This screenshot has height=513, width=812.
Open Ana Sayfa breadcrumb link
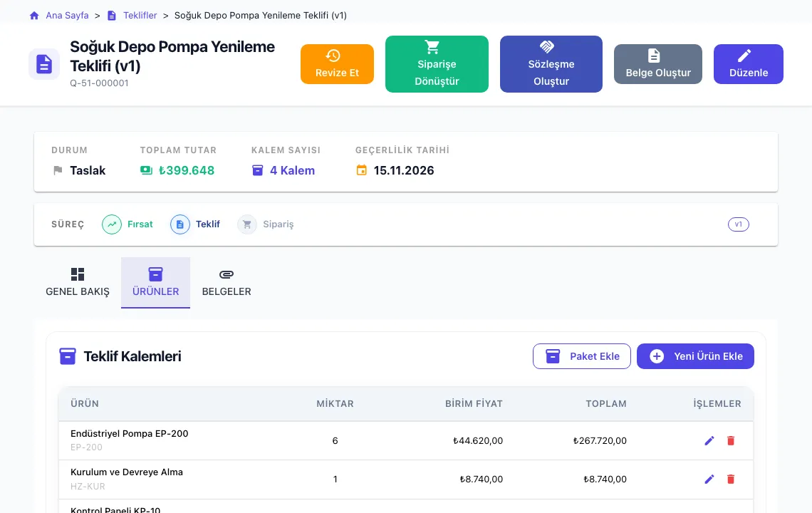pos(68,16)
